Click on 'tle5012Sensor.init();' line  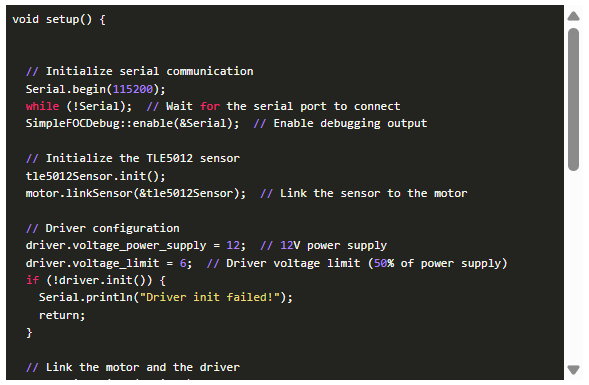click(95, 176)
